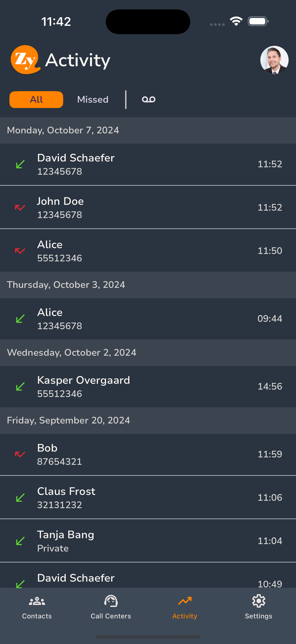Tap the Friday, September 20, 2024 header
The height and width of the screenshot is (644, 296).
[x=148, y=421]
